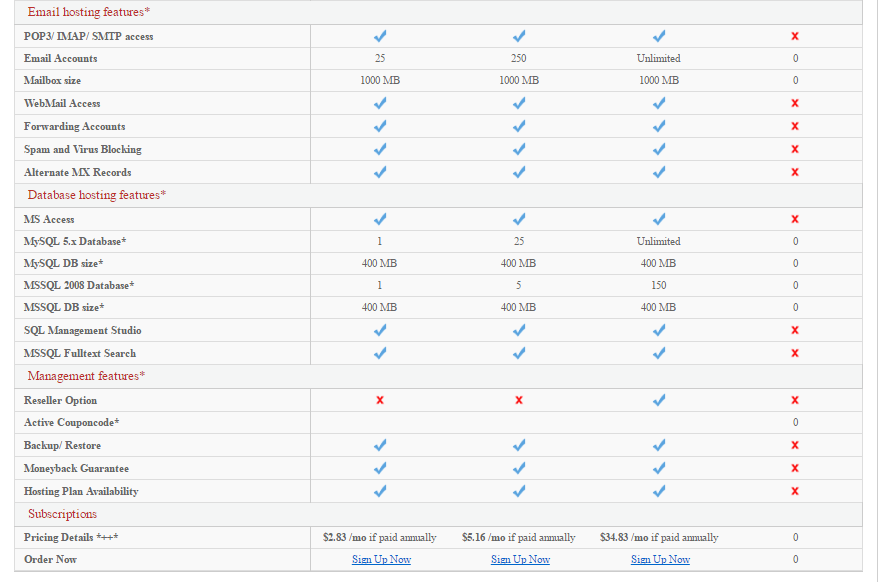
Task: Click second-plan checkmark in WebMail Access row
Action: click(519, 103)
